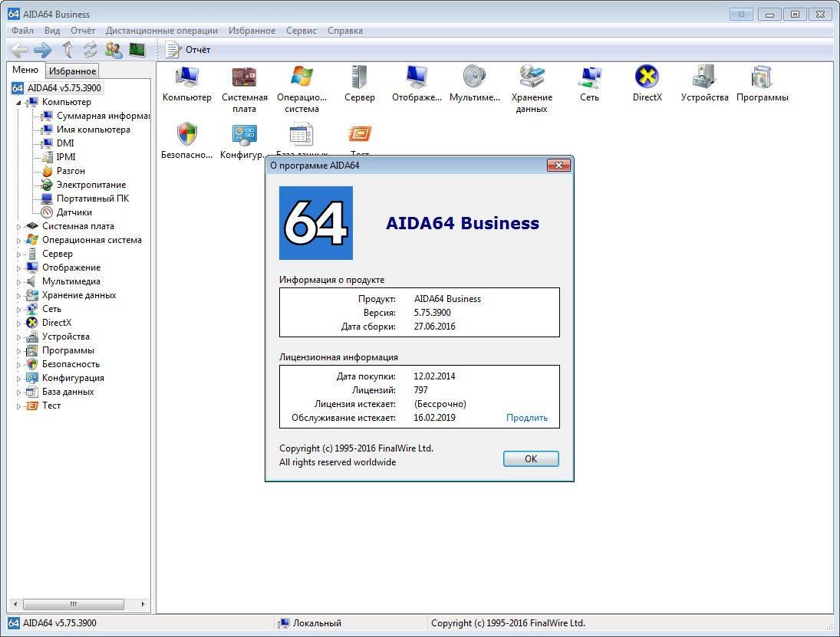Expand the Хранение данных tree node
Screen dimensions: 840x637
pos(18,295)
